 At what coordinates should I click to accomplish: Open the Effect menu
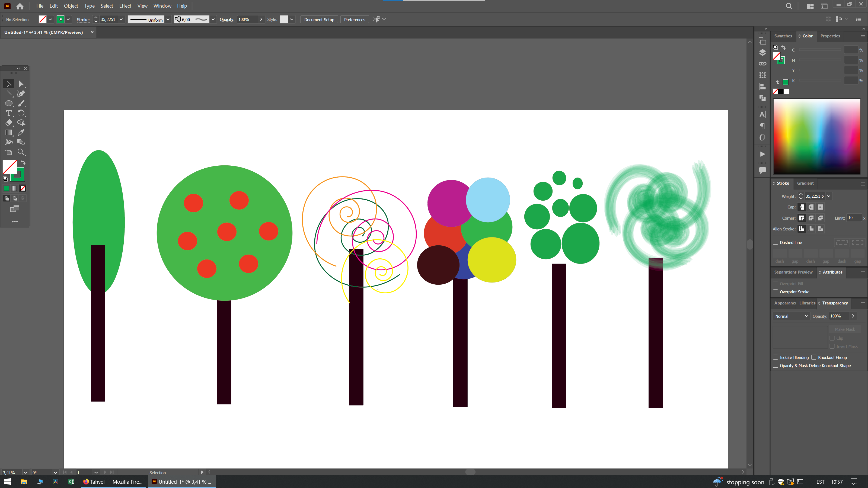[125, 6]
